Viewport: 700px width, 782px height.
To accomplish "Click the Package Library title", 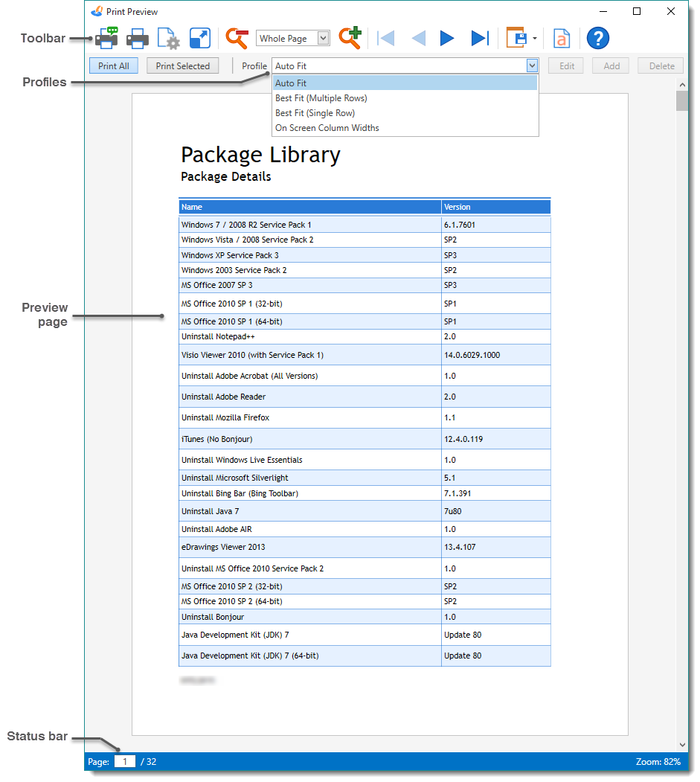I will pyautogui.click(x=260, y=155).
